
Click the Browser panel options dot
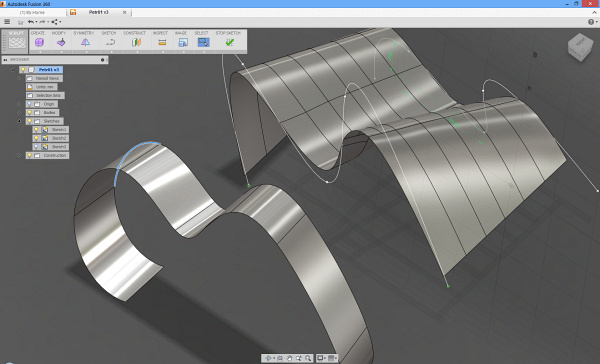click(x=102, y=60)
